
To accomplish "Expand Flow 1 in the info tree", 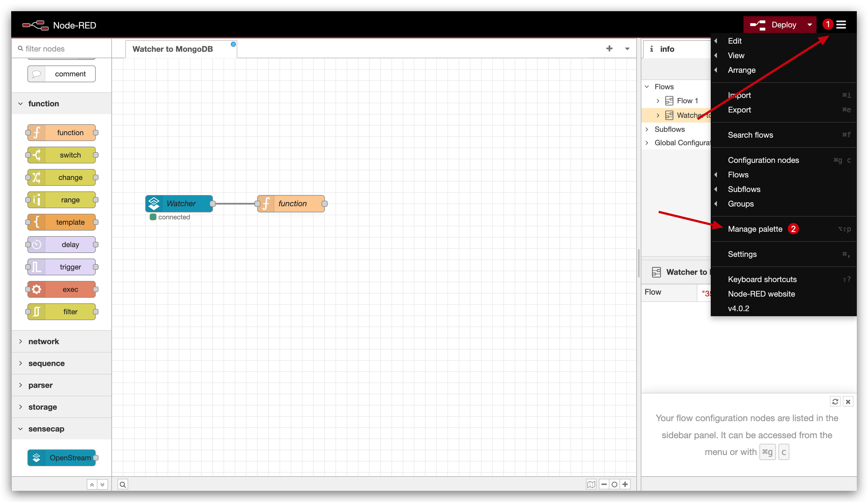I will tap(658, 101).
